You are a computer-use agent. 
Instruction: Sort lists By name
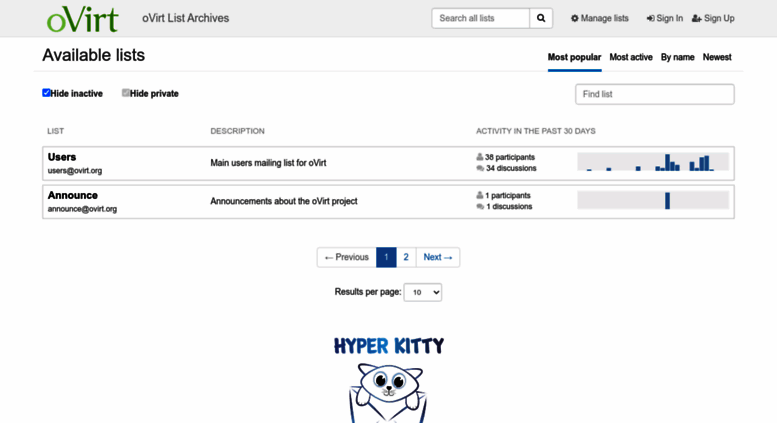[x=677, y=57]
